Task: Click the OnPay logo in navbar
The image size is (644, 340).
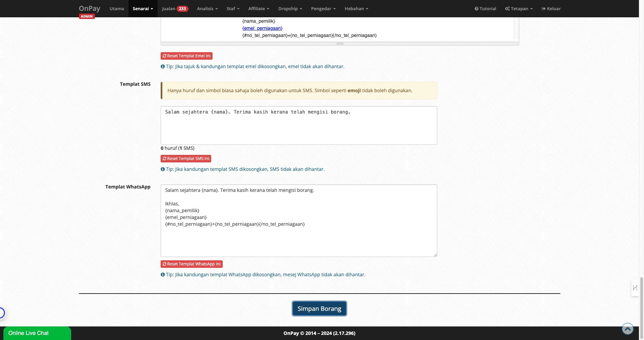Action: (x=89, y=8)
